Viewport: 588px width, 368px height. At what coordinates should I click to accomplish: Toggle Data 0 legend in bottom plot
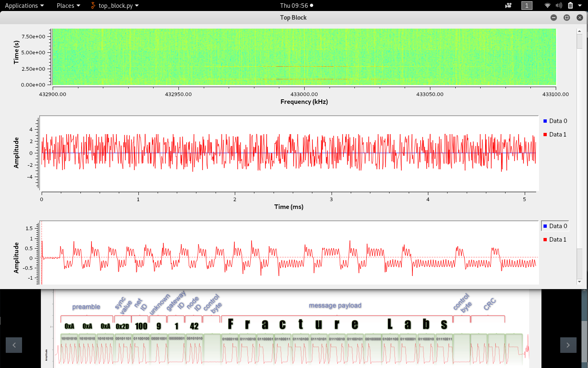(555, 226)
